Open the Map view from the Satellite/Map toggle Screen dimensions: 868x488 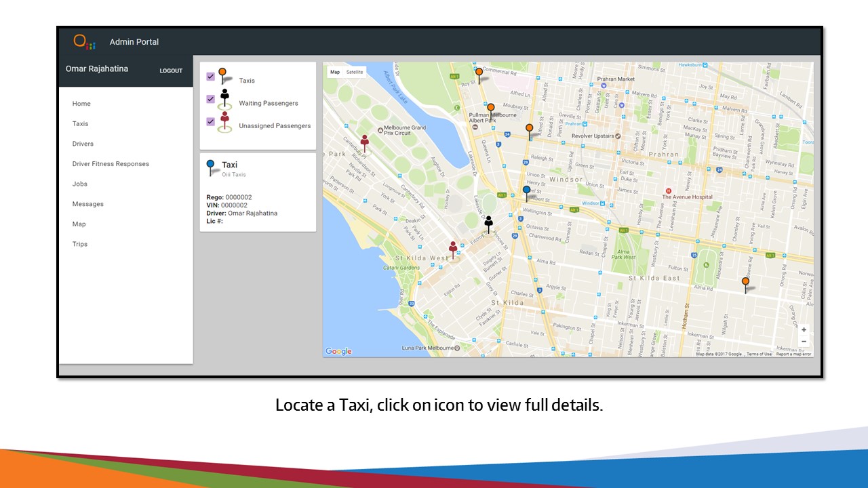334,72
